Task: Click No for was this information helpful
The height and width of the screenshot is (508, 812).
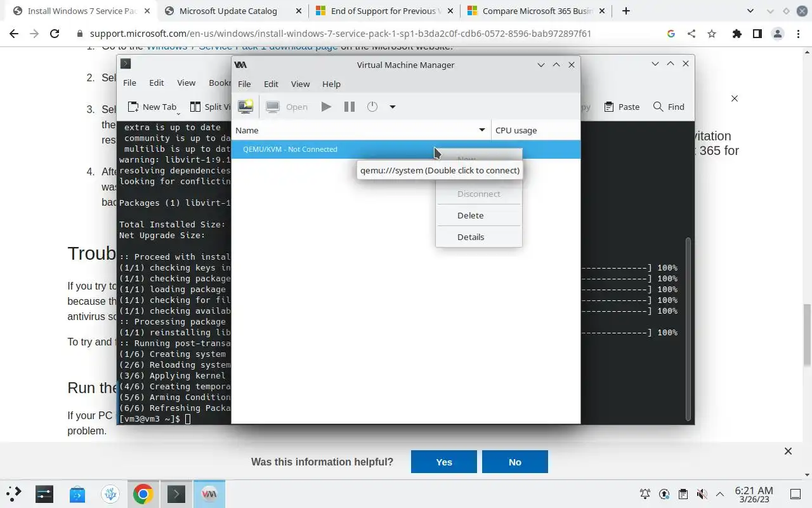Action: 515,462
